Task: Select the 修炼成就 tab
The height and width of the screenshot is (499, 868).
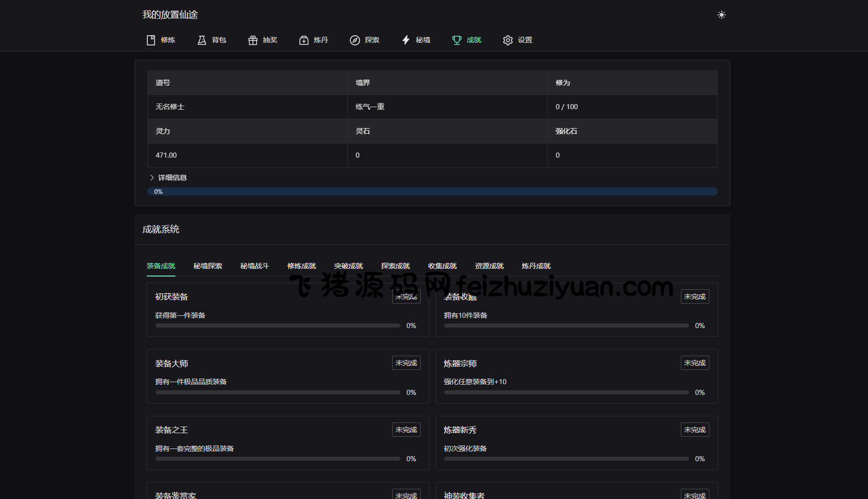Action: tap(301, 266)
